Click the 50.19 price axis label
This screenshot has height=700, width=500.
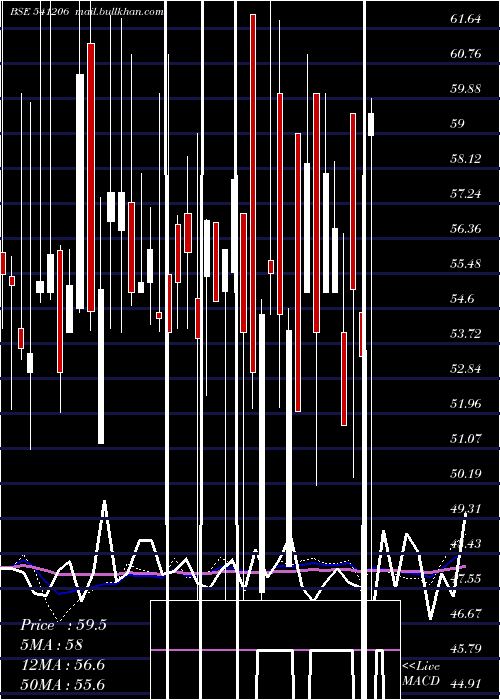coord(466,473)
